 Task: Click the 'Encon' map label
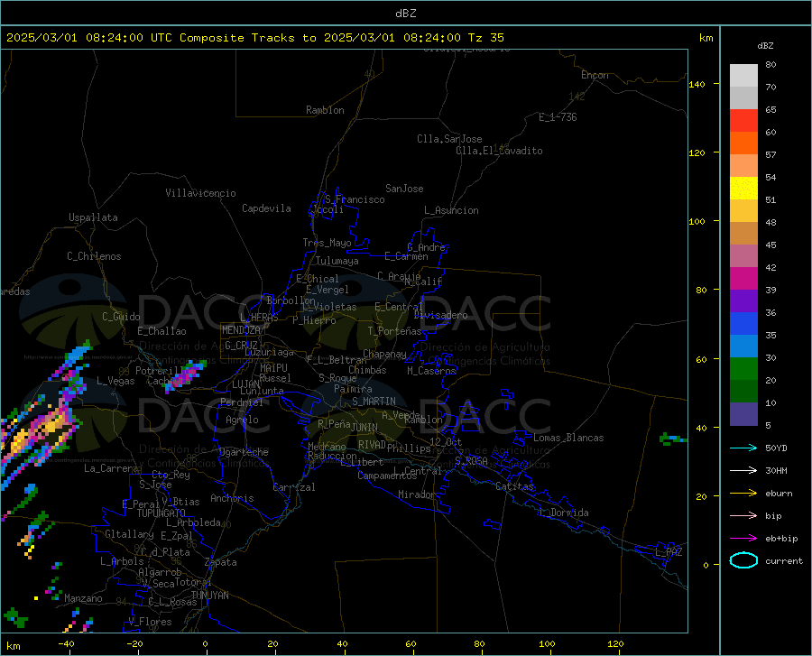[595, 75]
